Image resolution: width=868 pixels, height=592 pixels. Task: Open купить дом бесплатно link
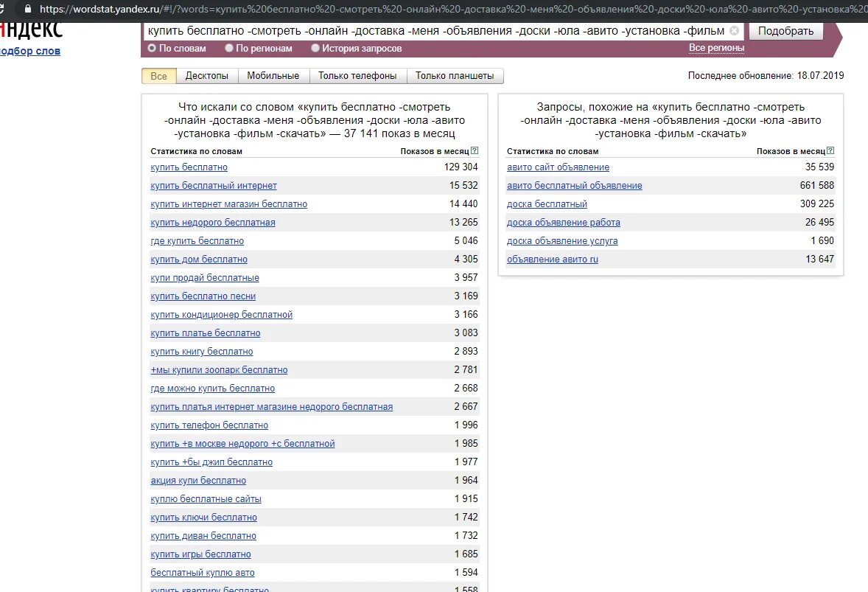click(x=199, y=260)
